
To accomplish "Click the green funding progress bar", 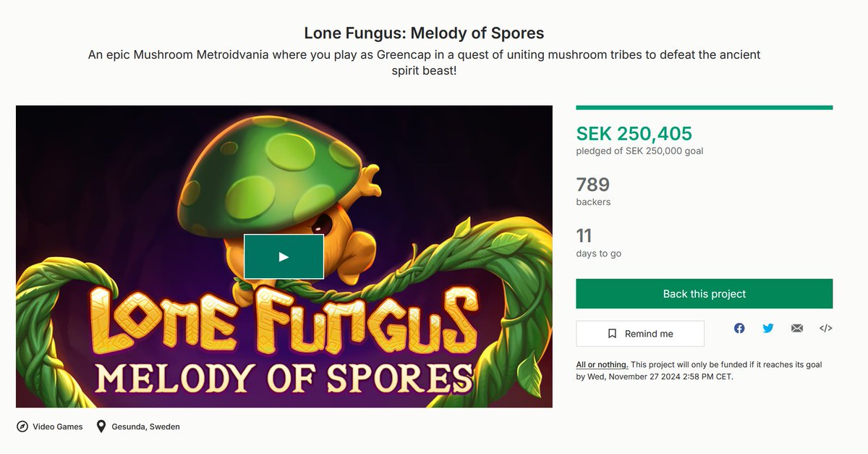I will pos(704,108).
